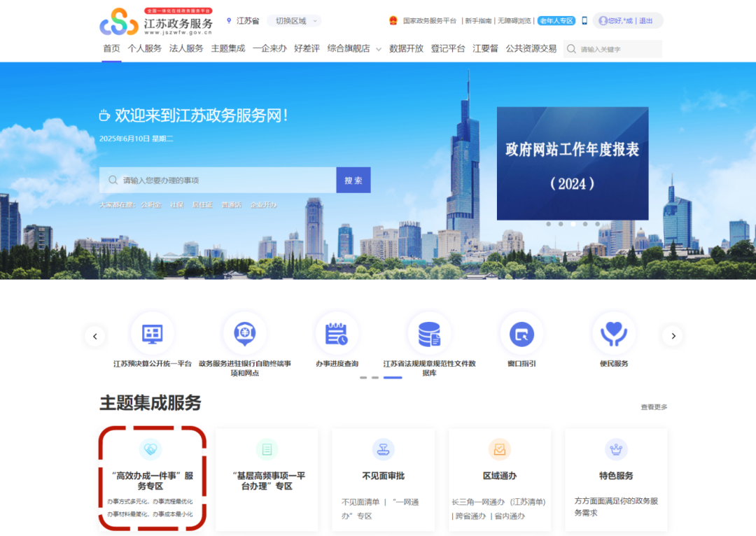Click the mobile phone icon in header
756x536 pixels.
point(584,21)
